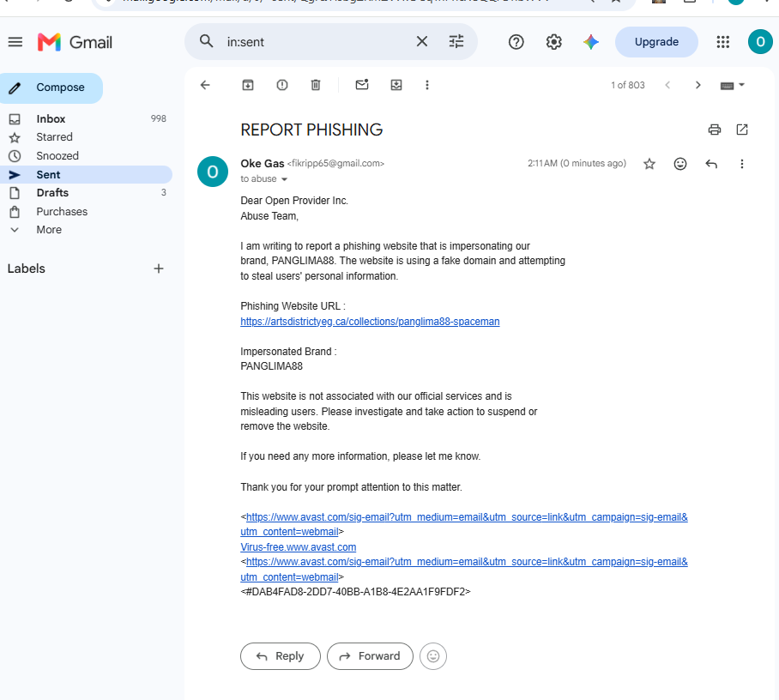Screen dimensions: 779x700
Task: Delete this email with trash icon
Action: tap(316, 85)
